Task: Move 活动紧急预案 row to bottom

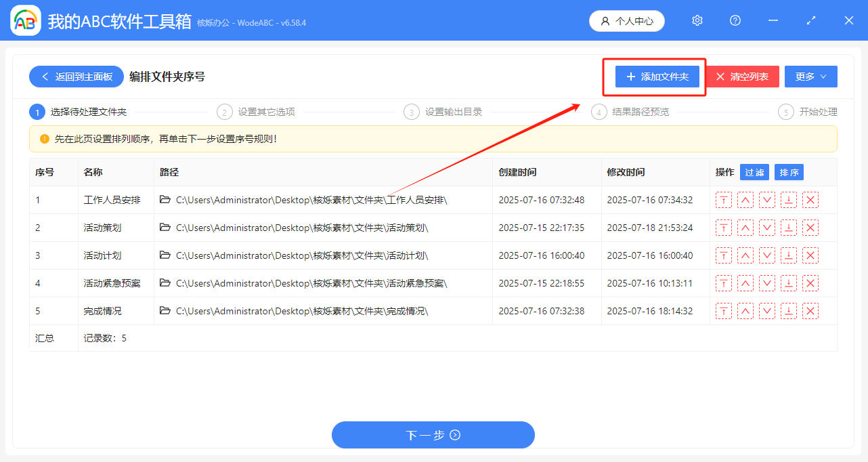Action: click(x=788, y=283)
